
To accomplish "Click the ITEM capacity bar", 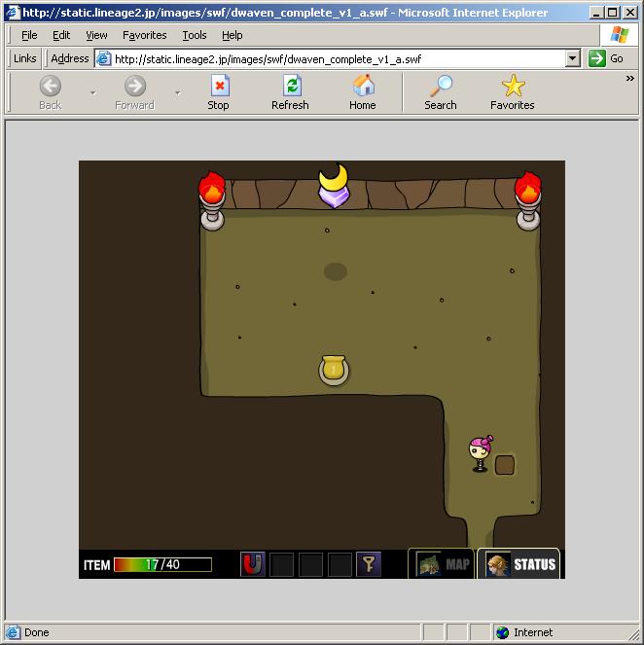I will coord(162,564).
